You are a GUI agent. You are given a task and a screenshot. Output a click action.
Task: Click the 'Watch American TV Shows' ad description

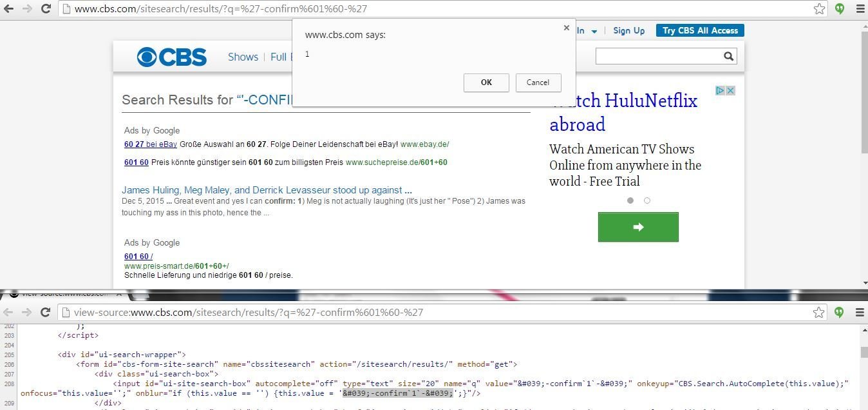(x=625, y=165)
